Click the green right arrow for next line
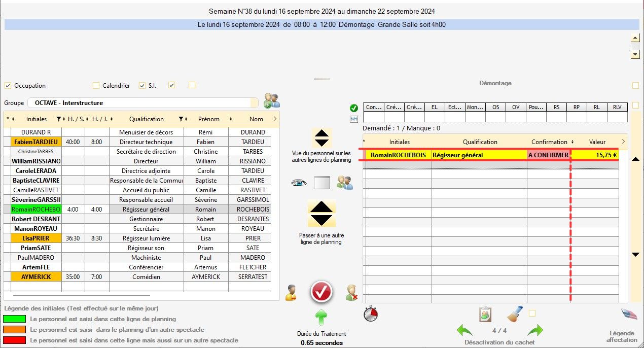 535,331
